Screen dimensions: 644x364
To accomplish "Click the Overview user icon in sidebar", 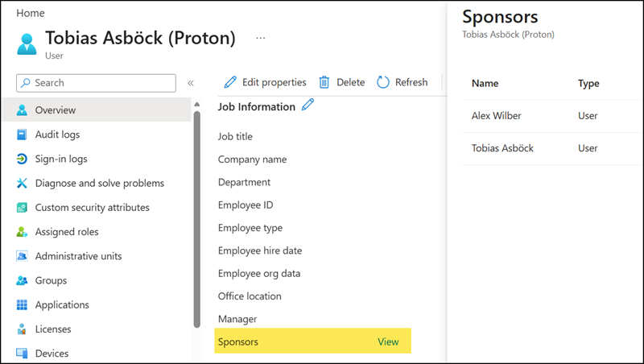I will pos(22,110).
